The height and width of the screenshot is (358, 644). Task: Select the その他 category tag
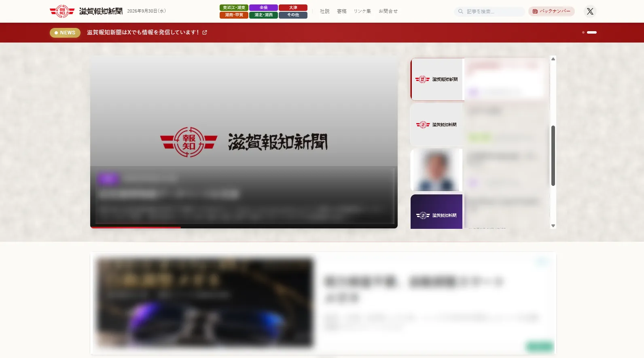tap(293, 15)
